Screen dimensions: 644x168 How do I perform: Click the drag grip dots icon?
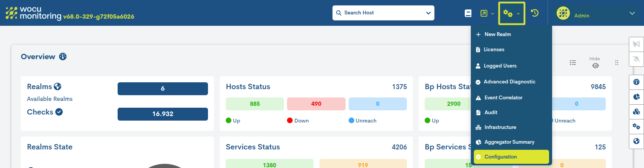[x=617, y=63]
